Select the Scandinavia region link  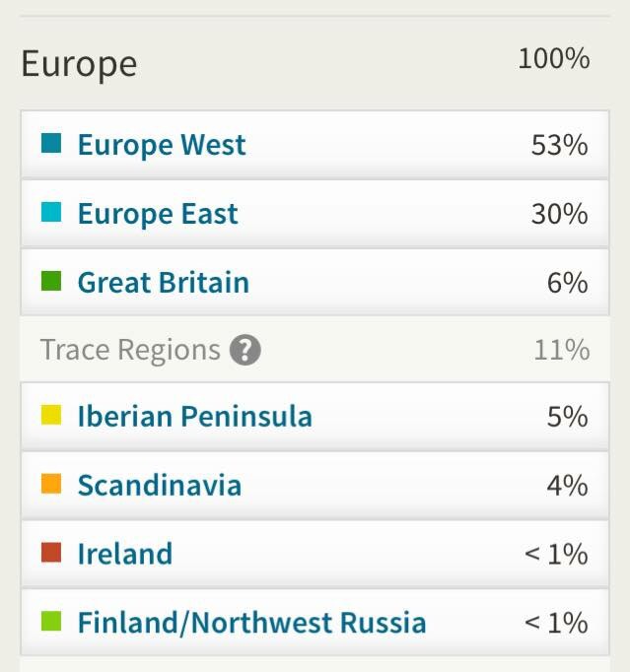point(160,485)
